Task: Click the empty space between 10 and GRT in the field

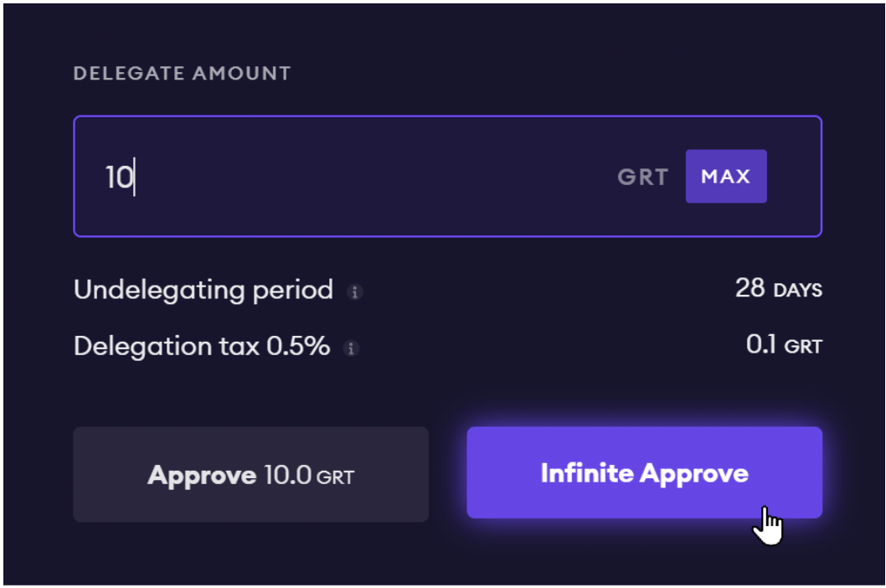Action: (377, 178)
